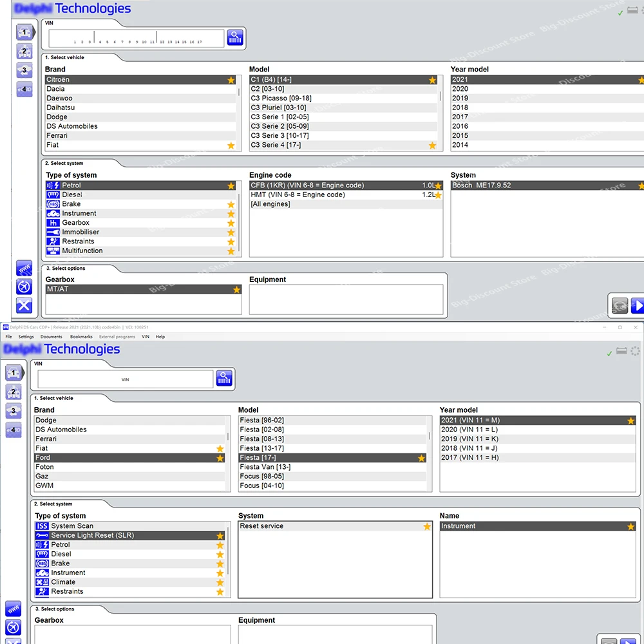This screenshot has width=644, height=644.
Task: Select the Gearbox system icon
Action: tap(53, 223)
